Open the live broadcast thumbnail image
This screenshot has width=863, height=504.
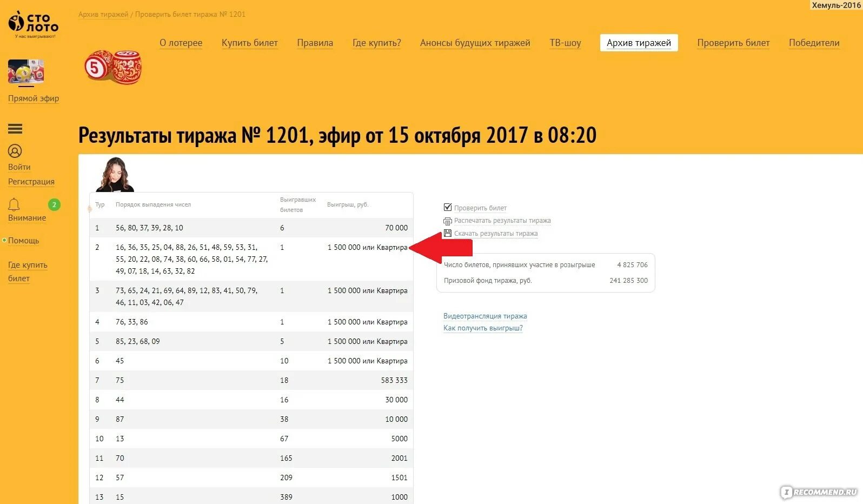tap(26, 72)
